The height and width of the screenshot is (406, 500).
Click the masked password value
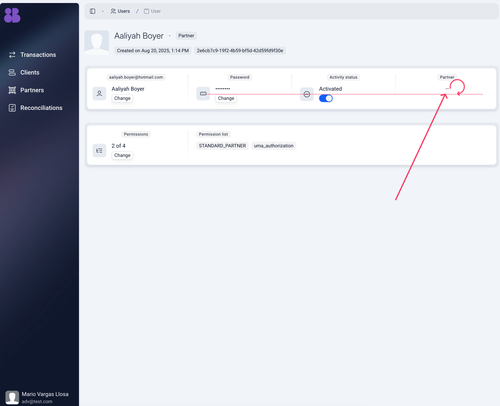pyautogui.click(x=223, y=89)
